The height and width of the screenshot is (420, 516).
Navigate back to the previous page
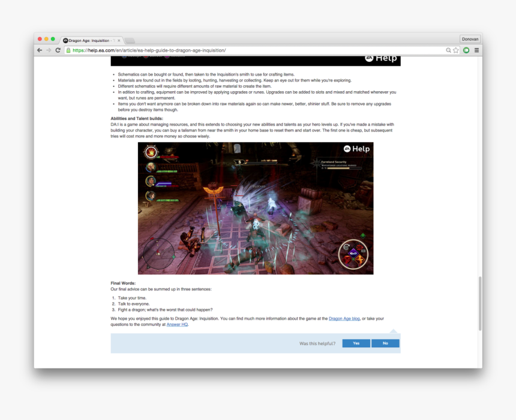click(39, 50)
